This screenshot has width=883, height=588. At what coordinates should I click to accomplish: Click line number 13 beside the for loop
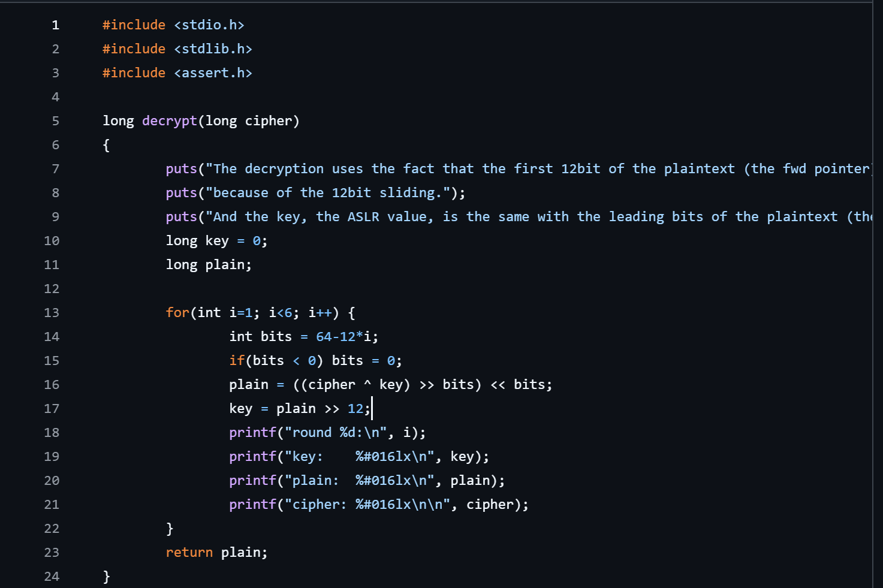52,313
